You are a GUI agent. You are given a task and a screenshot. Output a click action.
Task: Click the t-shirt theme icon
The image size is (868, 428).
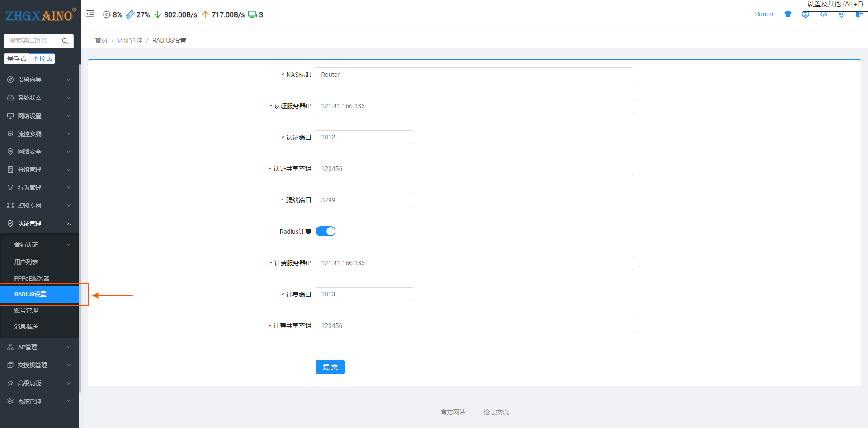pyautogui.click(x=788, y=14)
